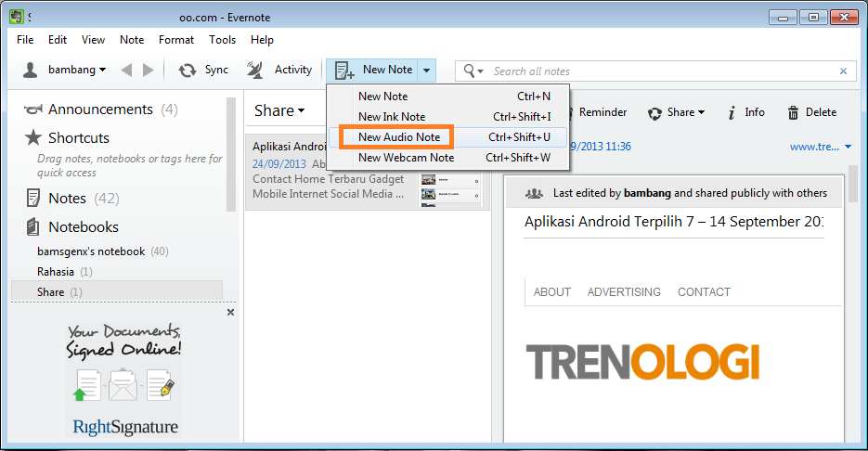Image resolution: width=868 pixels, height=451 pixels.
Task: Select Shortcuts in the sidebar
Action: [x=79, y=137]
